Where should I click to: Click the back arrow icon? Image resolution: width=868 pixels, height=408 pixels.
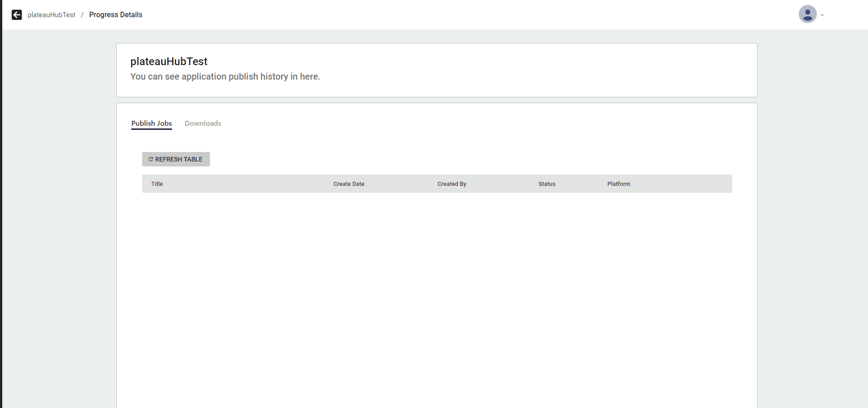click(17, 15)
